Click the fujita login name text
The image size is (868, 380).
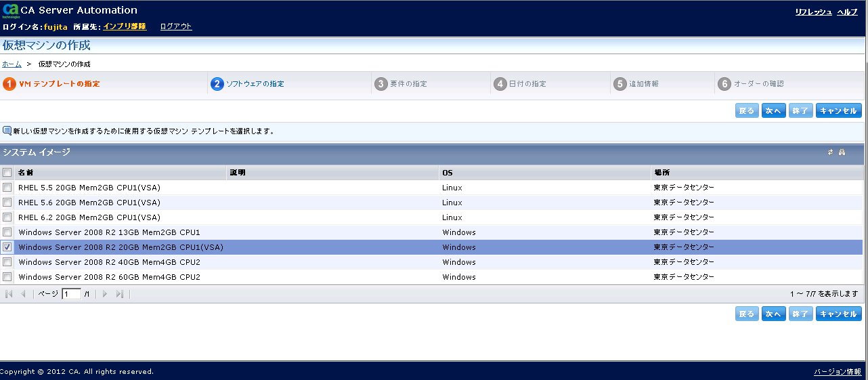tap(55, 26)
